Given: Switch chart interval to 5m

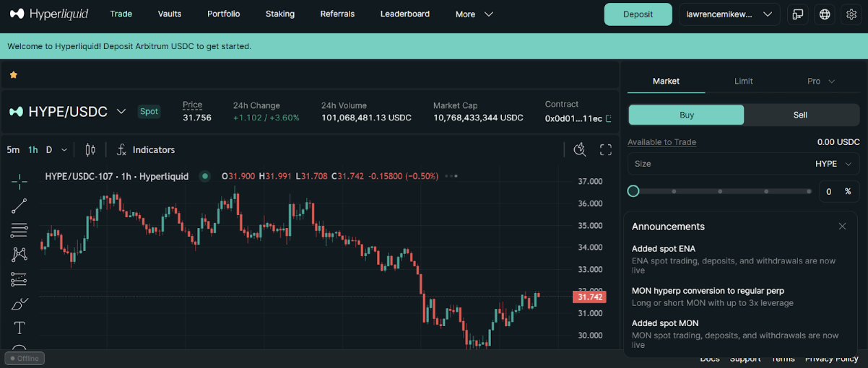Looking at the screenshot, I should coord(13,150).
